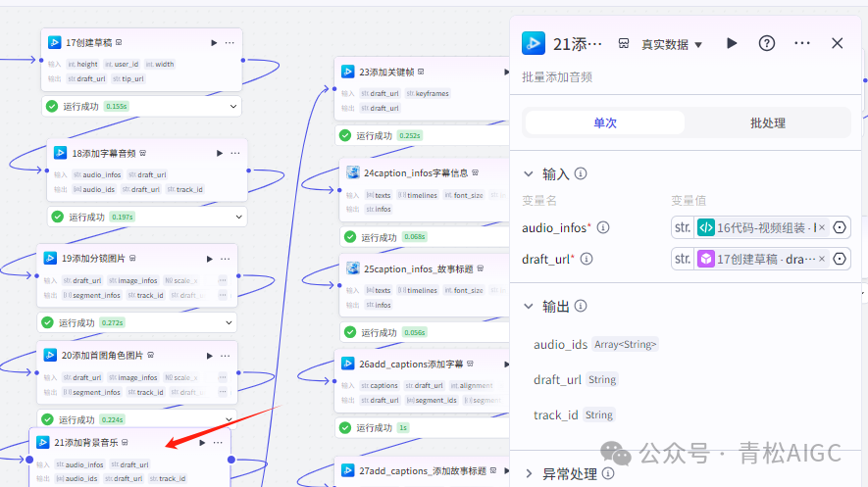Click the info icon next to 输出
The height and width of the screenshot is (487, 868).
coord(581,306)
